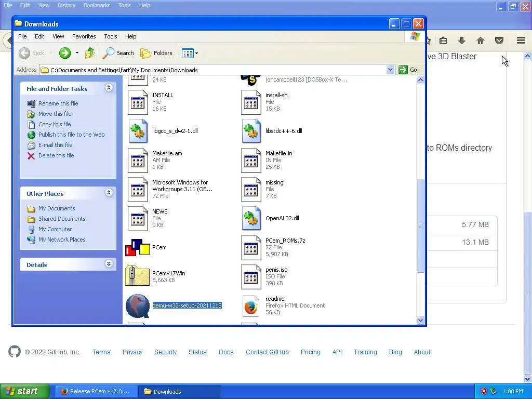
Task: Select the NEWS file icon
Action: 138,219
